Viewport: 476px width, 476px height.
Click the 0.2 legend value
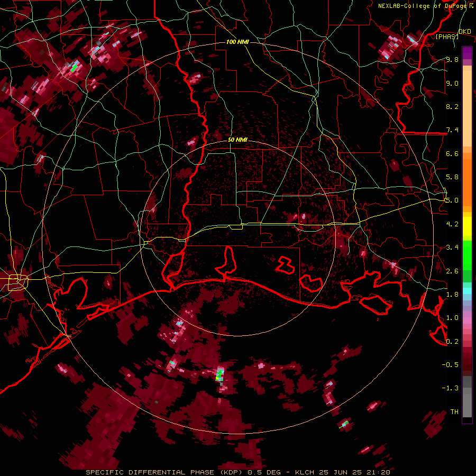(452, 342)
